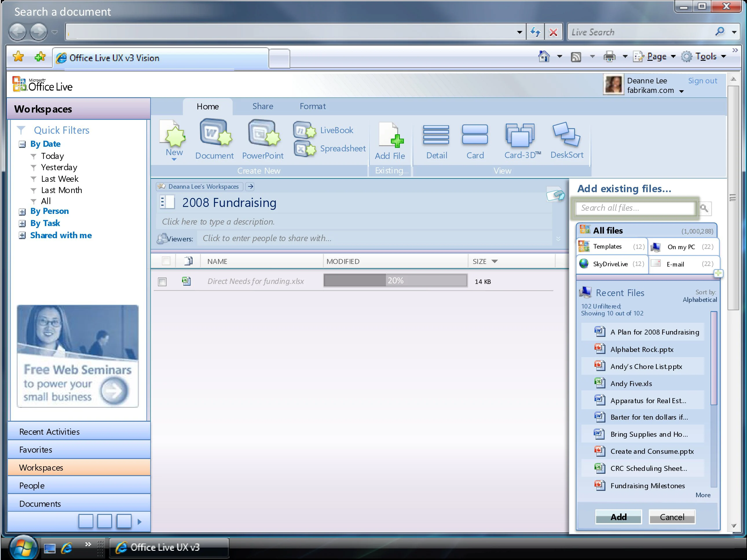The image size is (747, 560).
Task: Click the 20% upload progress bar
Action: pos(395,280)
